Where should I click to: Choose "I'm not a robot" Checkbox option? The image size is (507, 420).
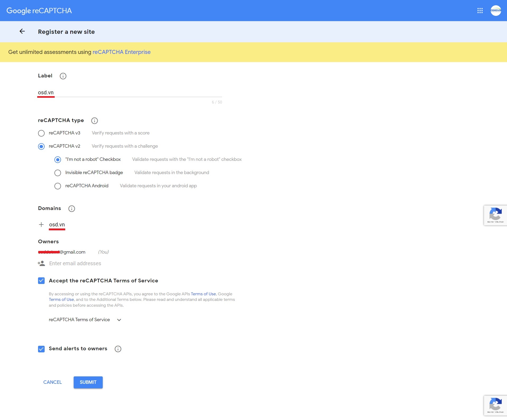click(x=58, y=160)
